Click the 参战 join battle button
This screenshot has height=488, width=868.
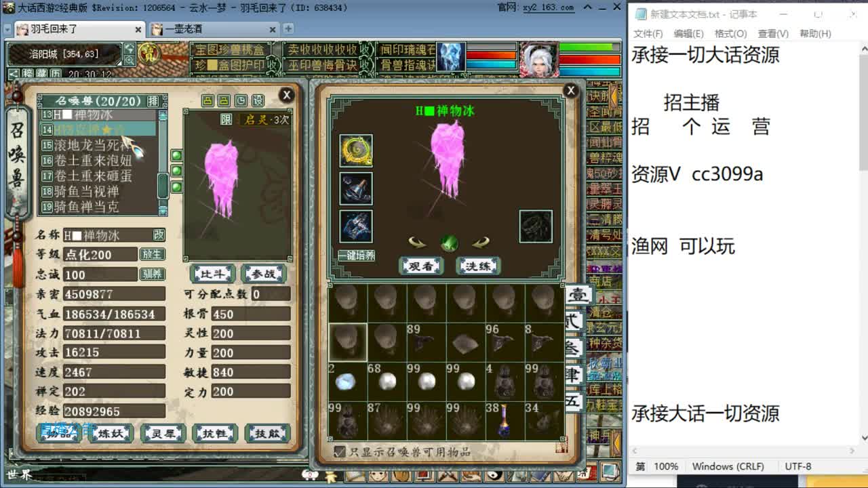click(x=263, y=274)
